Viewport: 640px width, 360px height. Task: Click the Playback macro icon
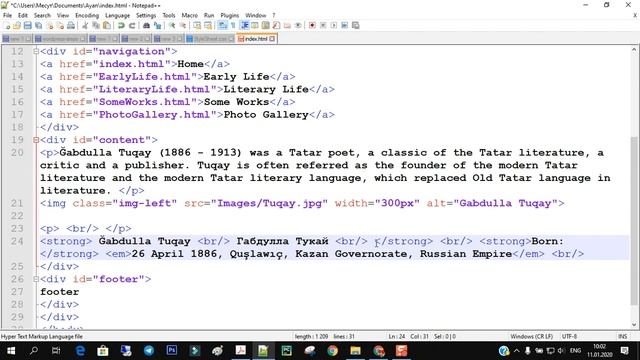coord(334,25)
